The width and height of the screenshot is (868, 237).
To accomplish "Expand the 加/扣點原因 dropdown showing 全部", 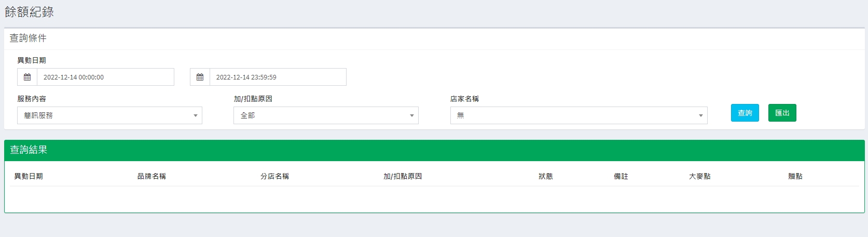I will [x=326, y=115].
